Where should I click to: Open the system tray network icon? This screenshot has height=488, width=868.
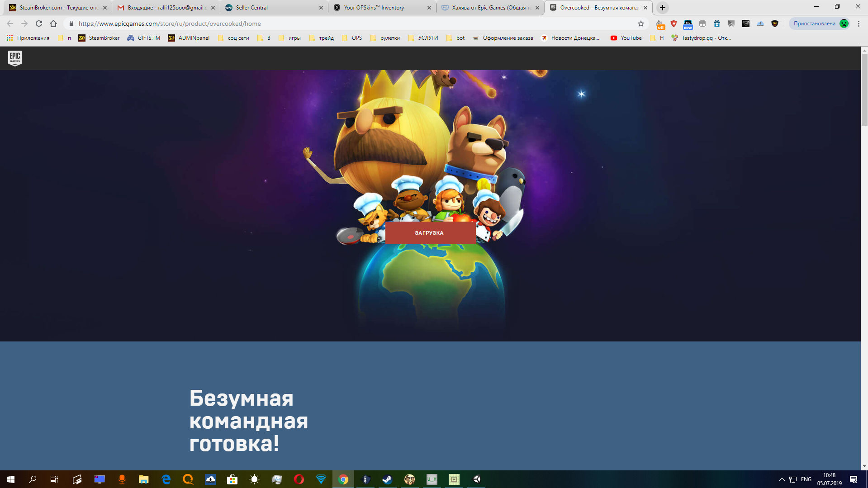coord(793,479)
